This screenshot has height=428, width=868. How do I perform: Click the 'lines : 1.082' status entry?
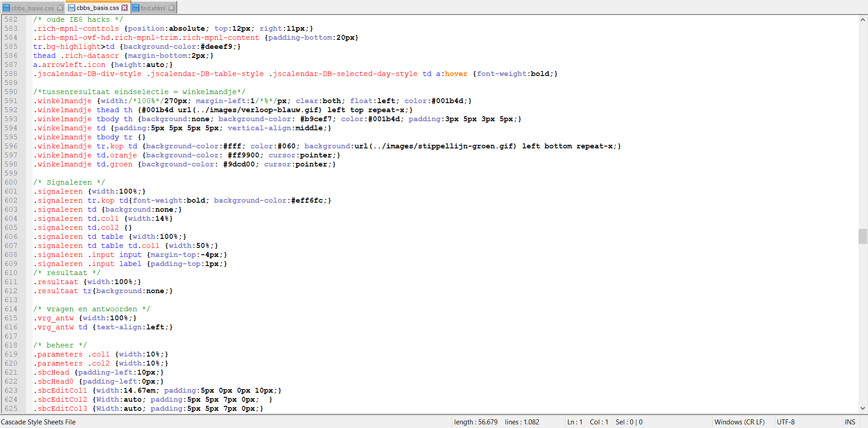(x=522, y=422)
